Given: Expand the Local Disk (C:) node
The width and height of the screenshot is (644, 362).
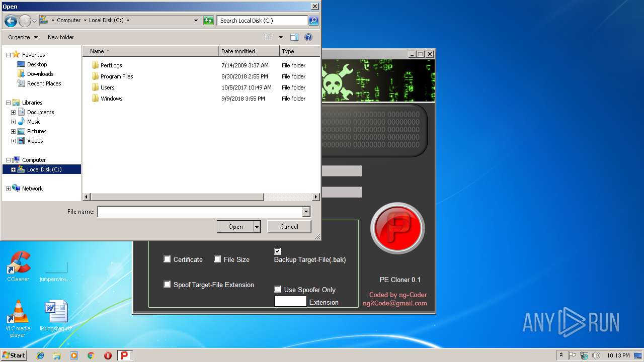Looking at the screenshot, I should pyautogui.click(x=13, y=169).
